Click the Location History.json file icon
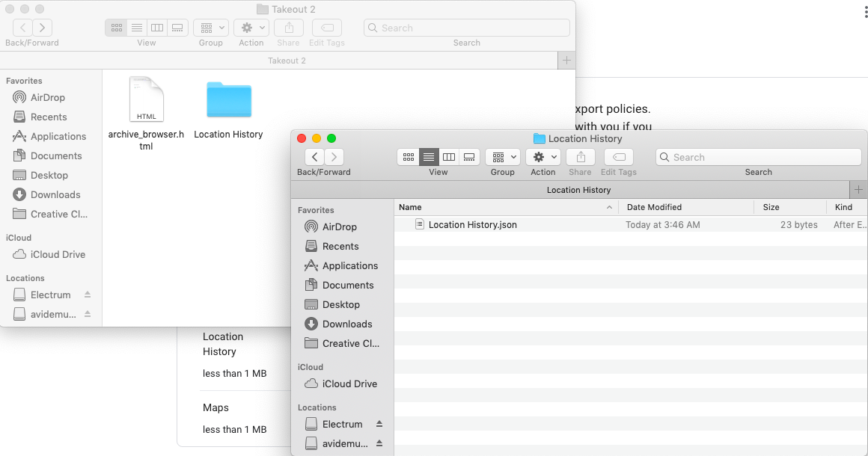 pyautogui.click(x=420, y=224)
